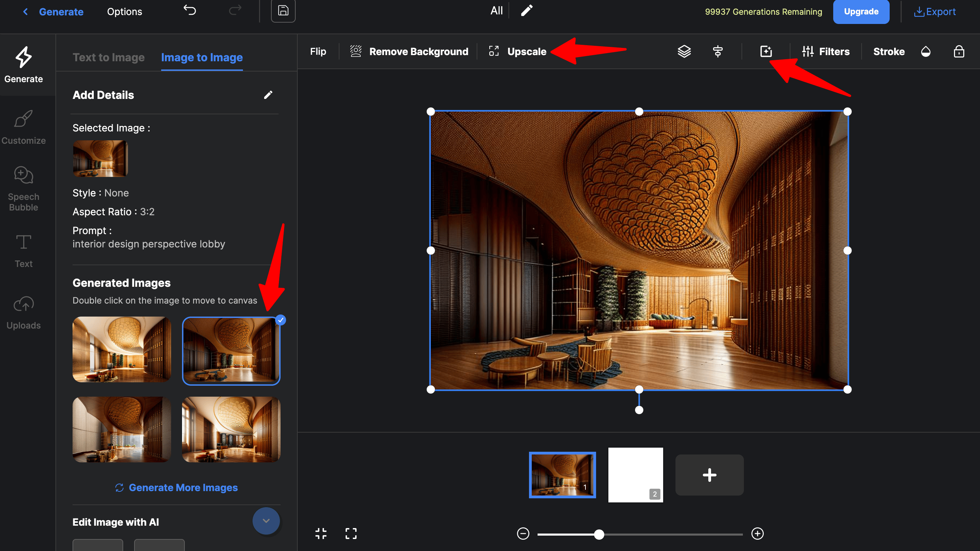
Task: Click the shrink to fit icon
Action: (x=321, y=534)
